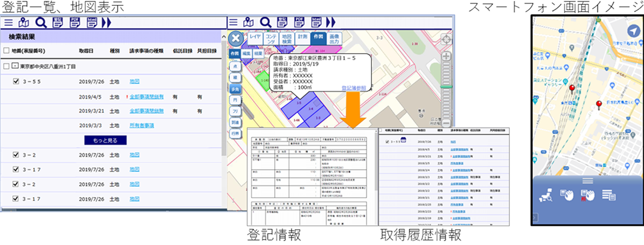This screenshot has width=644, height=245.
Task: Toggle 3-55 checkbox in history table
Action: coord(387,142)
